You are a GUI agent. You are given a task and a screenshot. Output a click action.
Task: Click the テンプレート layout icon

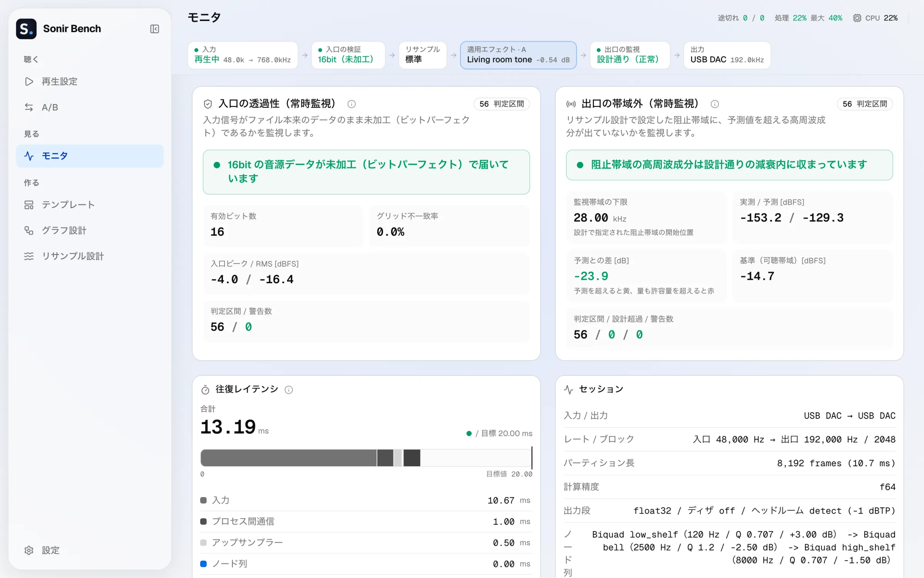pyautogui.click(x=29, y=205)
